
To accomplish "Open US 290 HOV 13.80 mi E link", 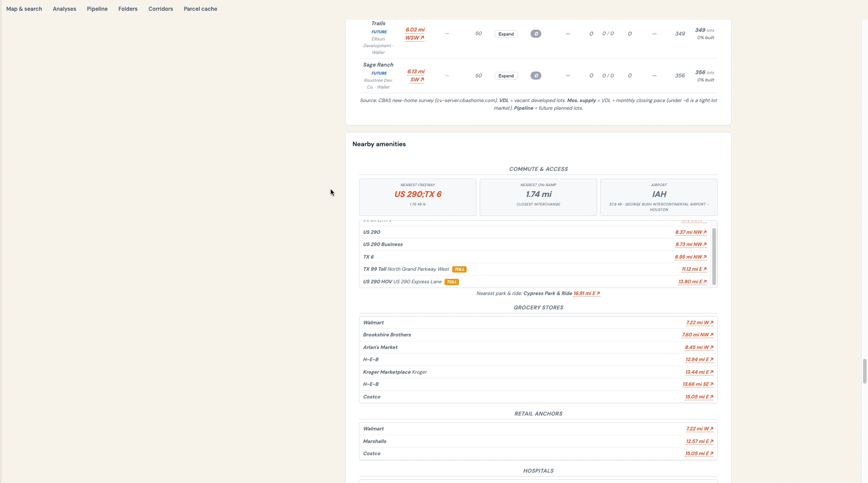I will (692, 282).
